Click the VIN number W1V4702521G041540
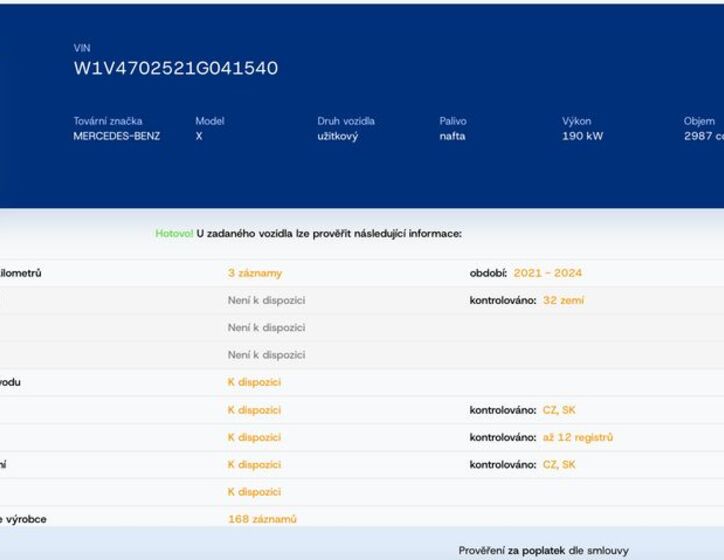 [175, 68]
